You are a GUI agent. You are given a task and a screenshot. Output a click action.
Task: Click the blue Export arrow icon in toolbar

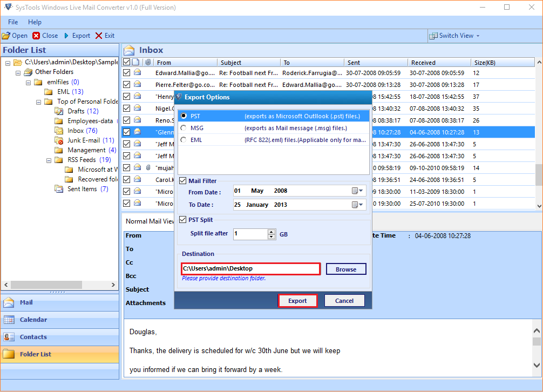(66, 36)
